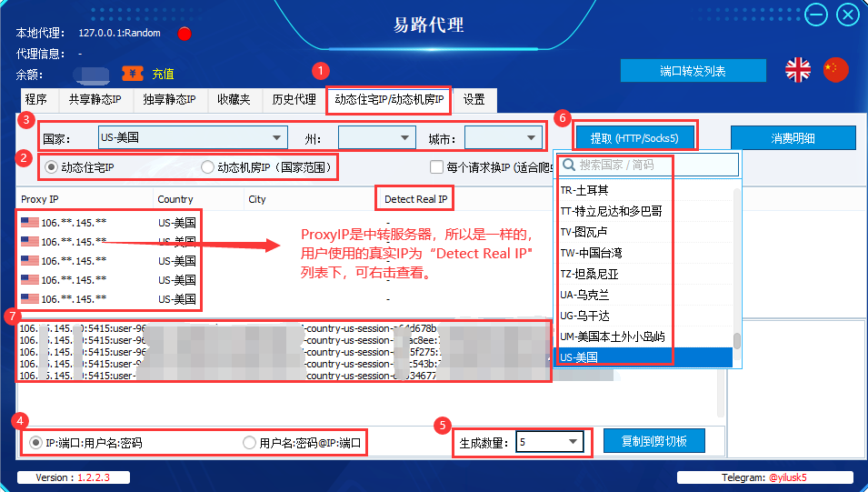
Task: Click the 复制到剪切板 button
Action: [653, 441]
